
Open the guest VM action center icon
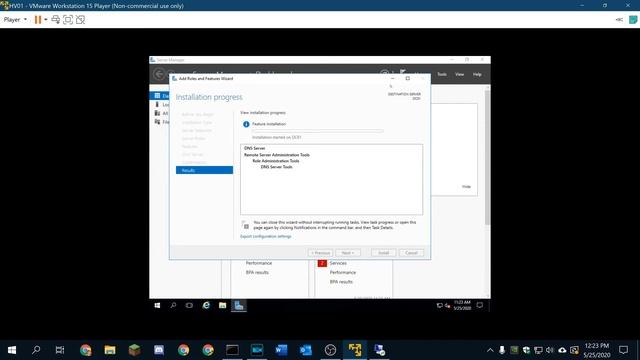(480, 305)
